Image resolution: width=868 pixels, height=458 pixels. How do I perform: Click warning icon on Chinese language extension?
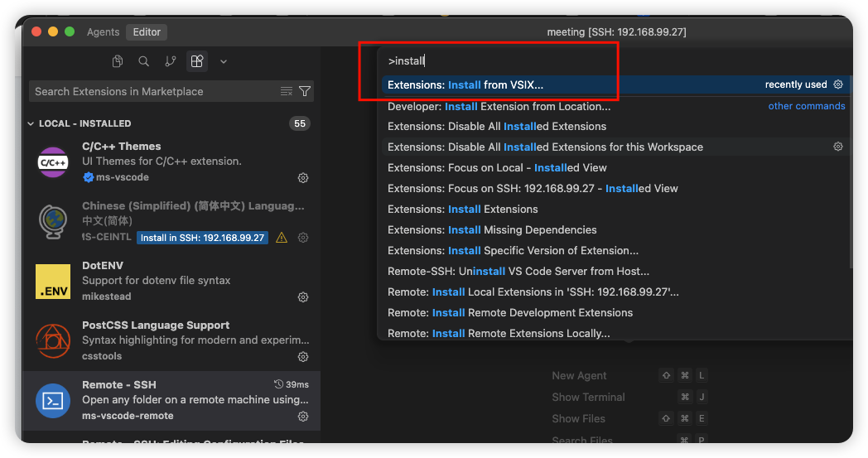(x=282, y=238)
